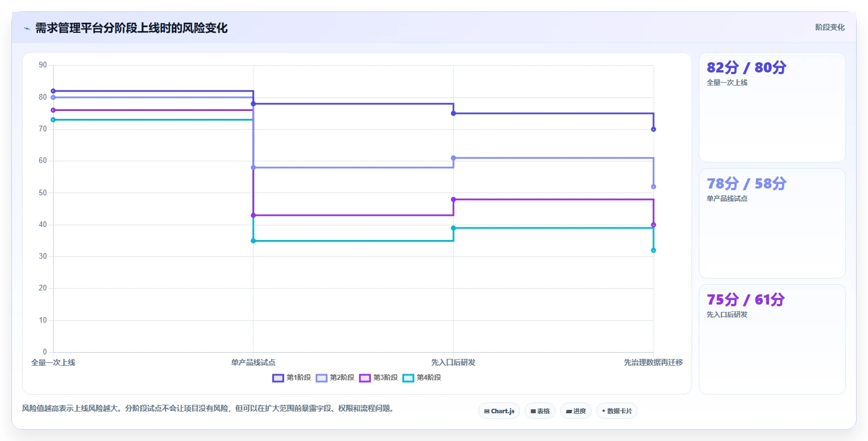Screen dimensions: 868x441
Task: Toggle the 第2阶段 legend item
Action: pos(335,378)
